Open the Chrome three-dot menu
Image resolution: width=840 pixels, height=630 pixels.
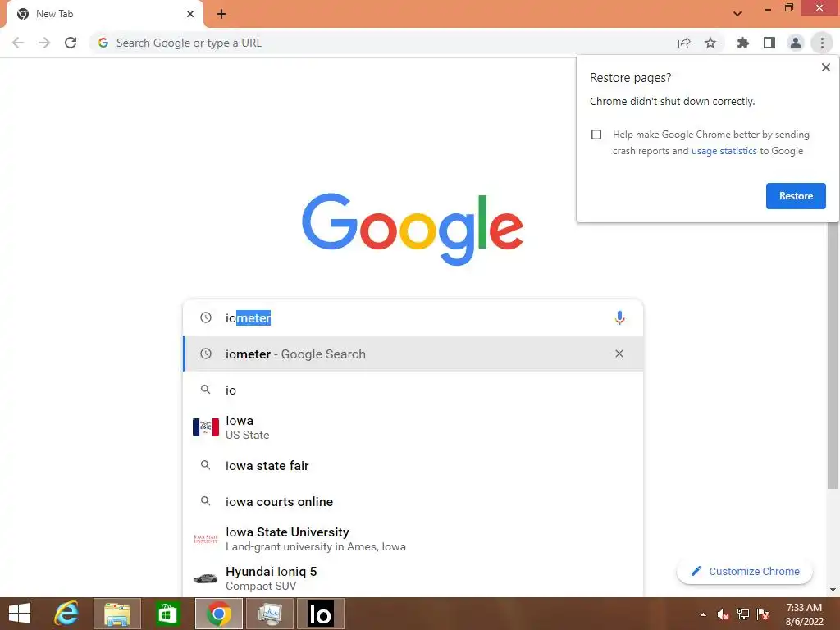pos(822,43)
